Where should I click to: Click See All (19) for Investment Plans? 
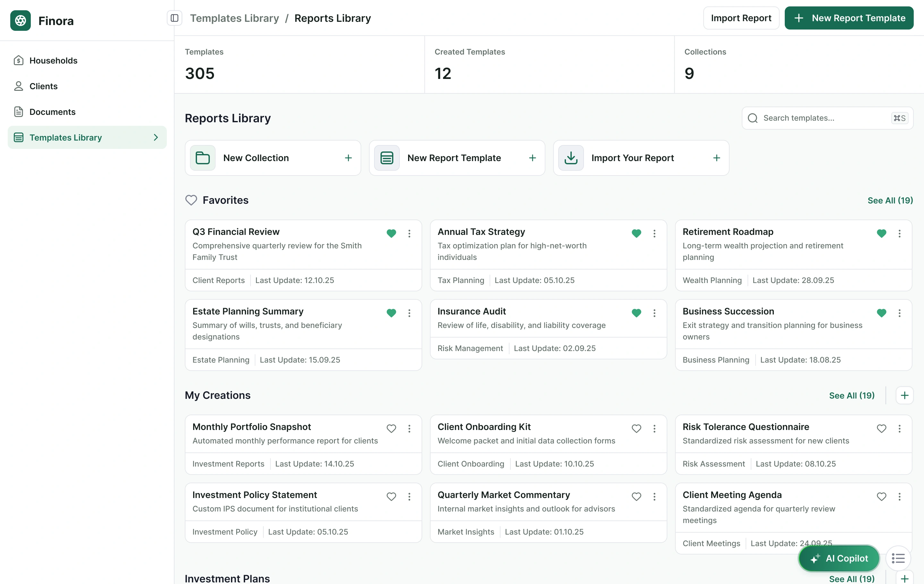[851, 579]
